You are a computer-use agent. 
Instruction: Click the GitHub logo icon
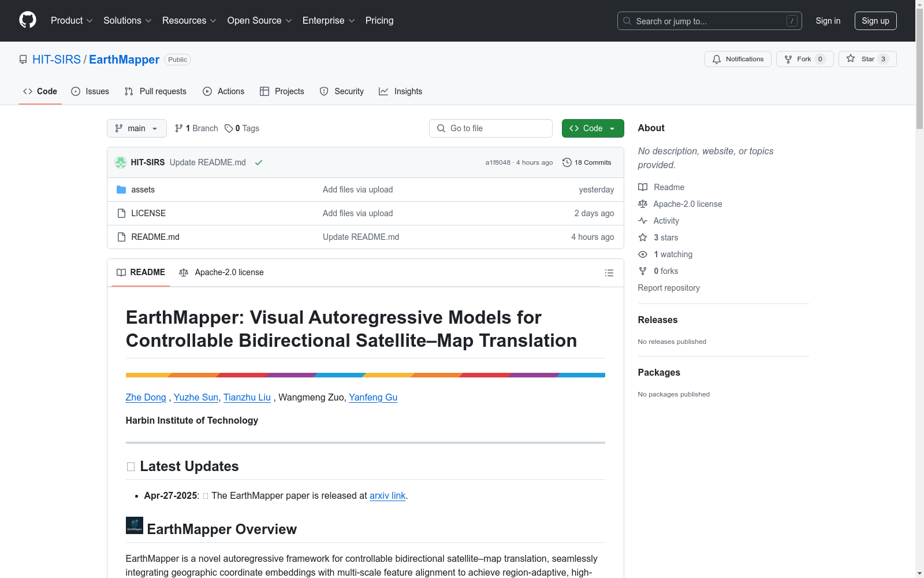point(28,20)
